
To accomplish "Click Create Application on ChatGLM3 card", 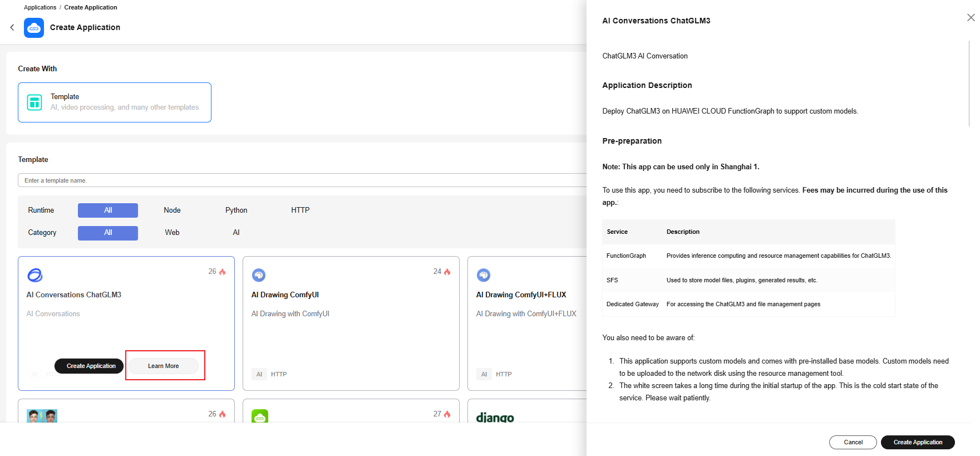I will pos(89,366).
